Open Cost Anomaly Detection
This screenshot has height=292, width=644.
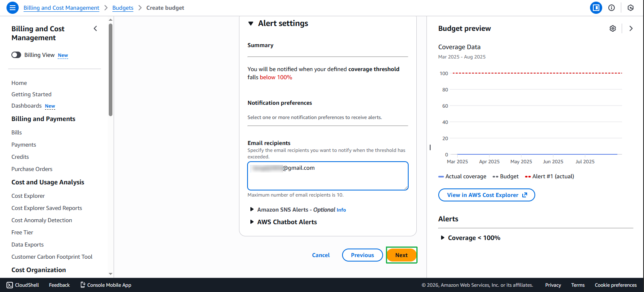(42, 220)
